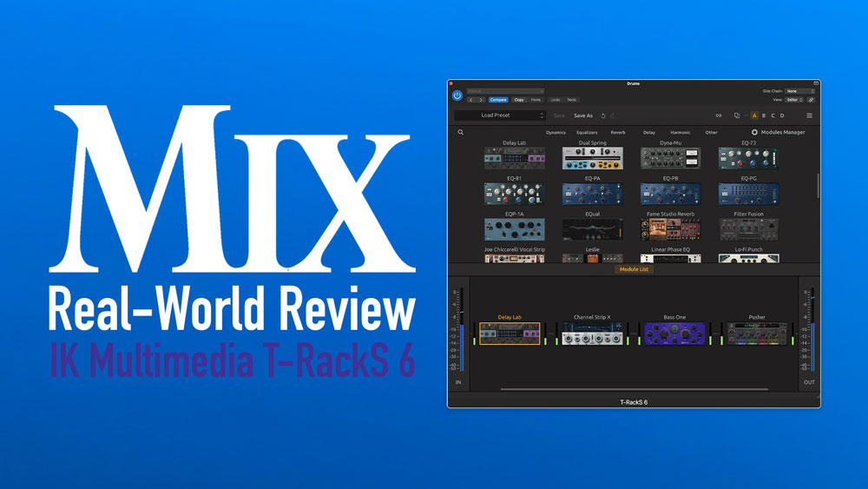868x489 pixels.
Task: Open the View Editor dropdown
Action: coord(795,100)
